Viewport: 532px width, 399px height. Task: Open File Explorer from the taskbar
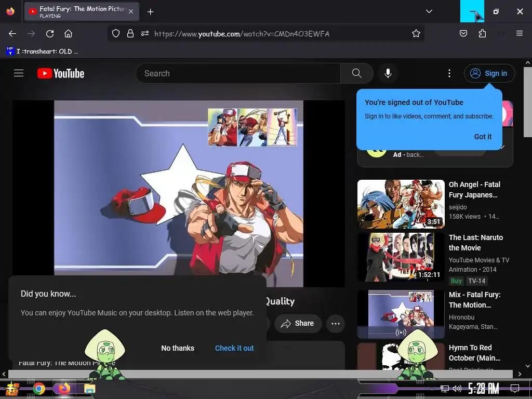click(x=90, y=389)
